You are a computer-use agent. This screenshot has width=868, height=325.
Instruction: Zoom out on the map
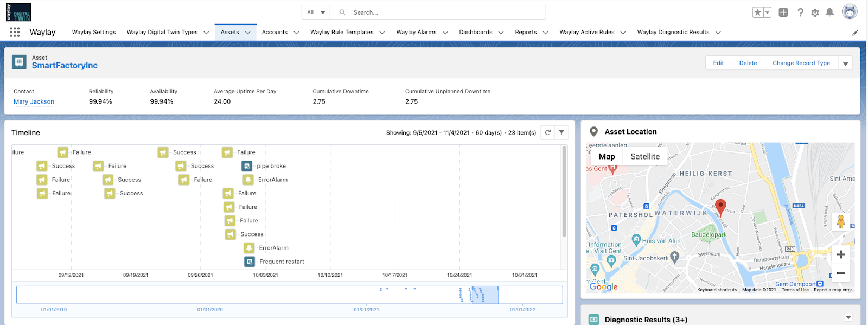(841, 273)
